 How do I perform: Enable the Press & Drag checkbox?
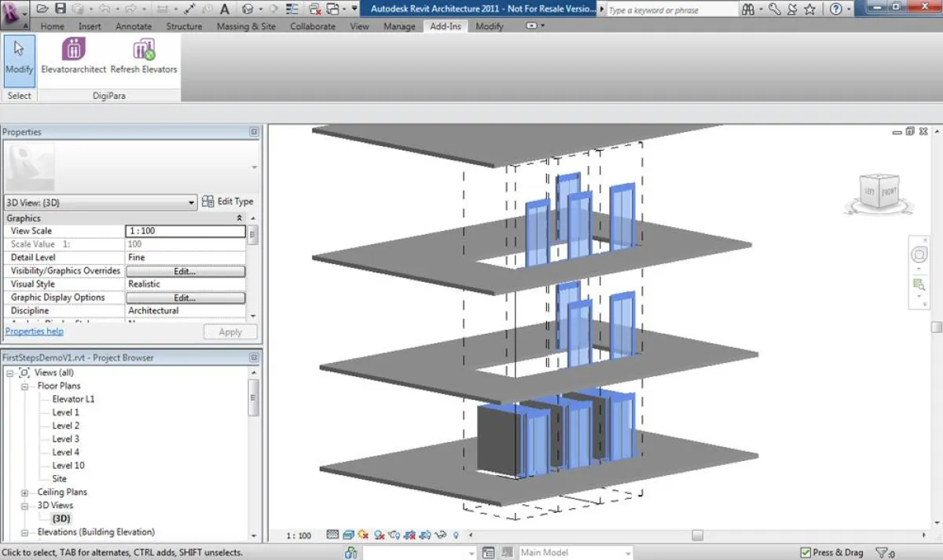point(807,552)
